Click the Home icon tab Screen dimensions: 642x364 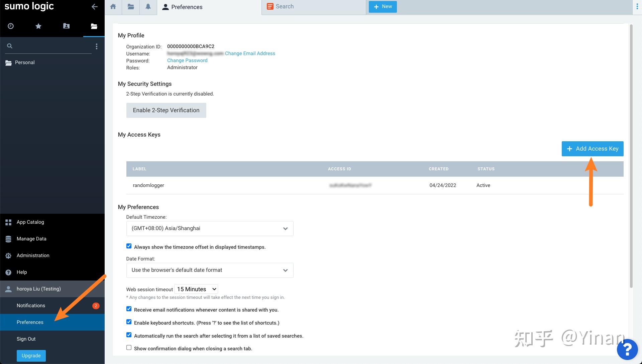[113, 7]
